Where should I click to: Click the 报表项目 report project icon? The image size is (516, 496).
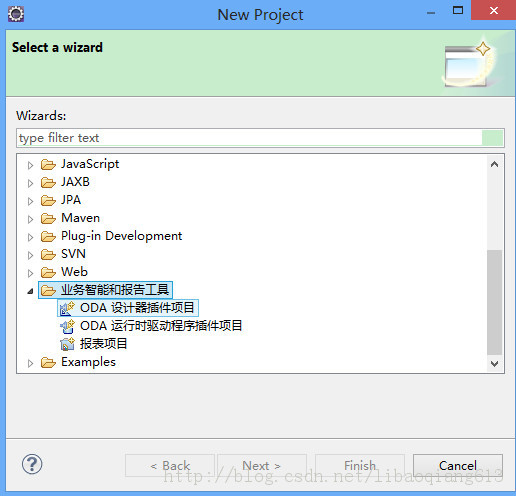67,344
